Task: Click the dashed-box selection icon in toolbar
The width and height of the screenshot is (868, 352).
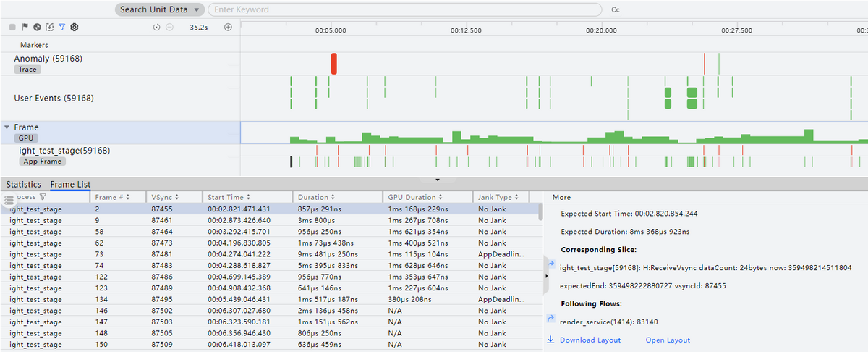Action: 49,27
